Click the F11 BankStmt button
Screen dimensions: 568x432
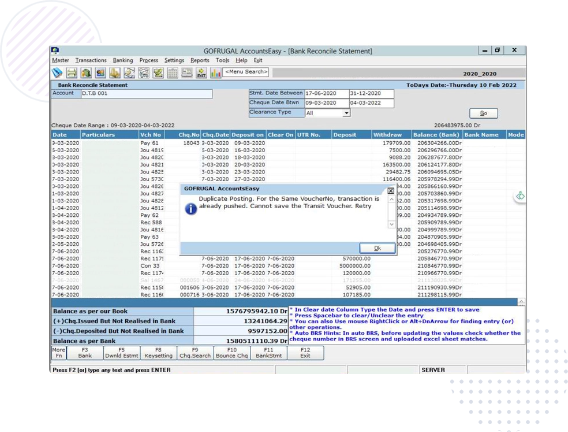tap(269, 353)
